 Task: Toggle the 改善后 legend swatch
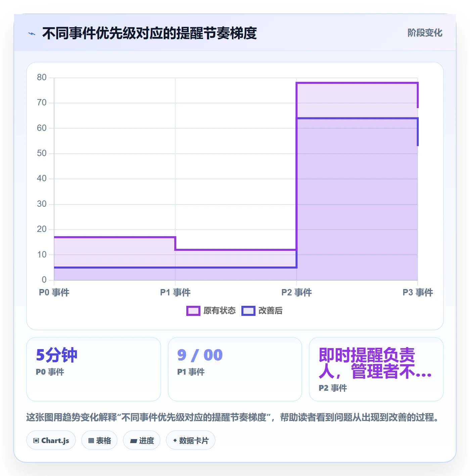pos(248,311)
